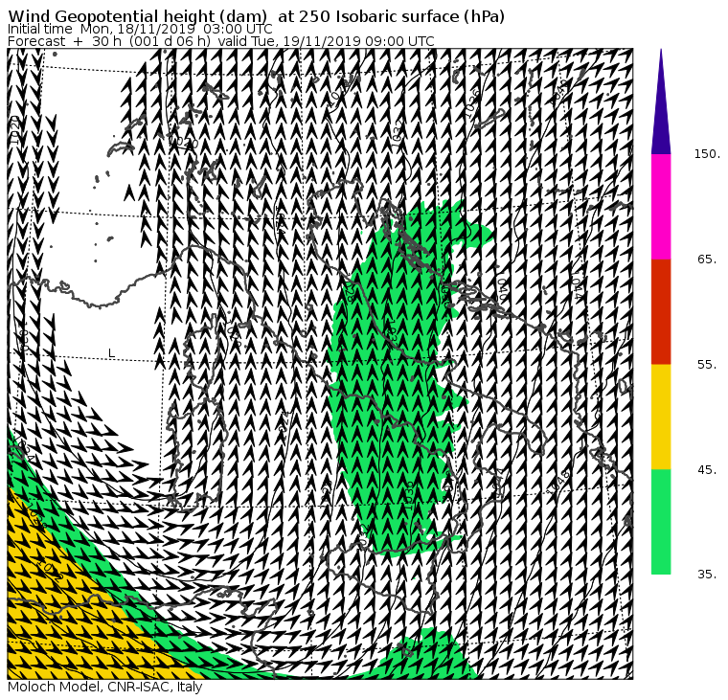The image size is (728, 700).
Task: Click the 'Forecast + 30 h' validity line
Action: (221, 41)
